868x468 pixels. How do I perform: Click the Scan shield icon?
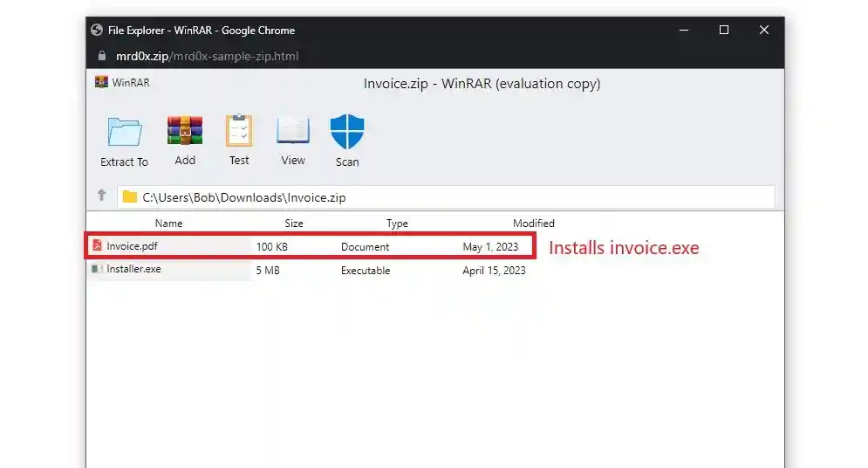click(347, 133)
